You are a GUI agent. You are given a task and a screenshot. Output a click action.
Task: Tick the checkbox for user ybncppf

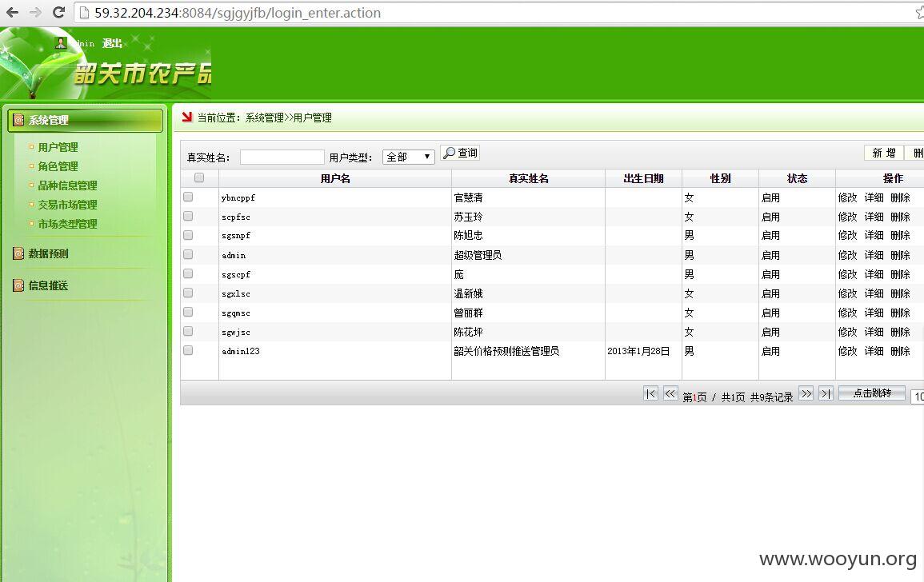[188, 197]
